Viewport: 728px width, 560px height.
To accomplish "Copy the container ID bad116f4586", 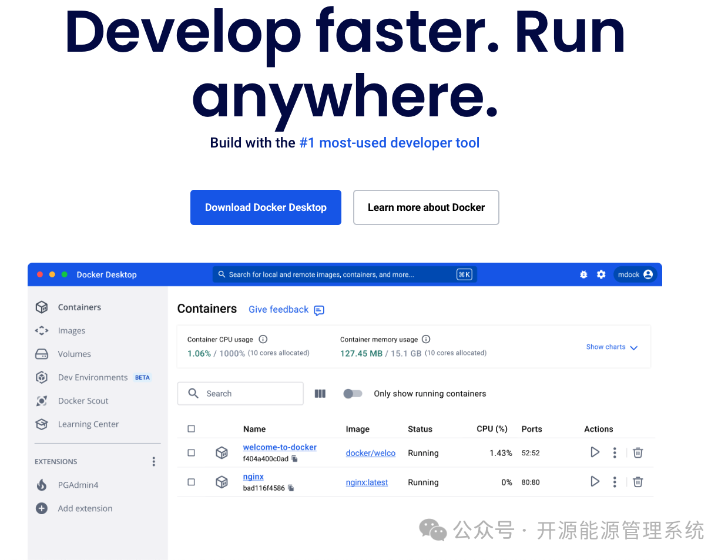I will point(291,488).
